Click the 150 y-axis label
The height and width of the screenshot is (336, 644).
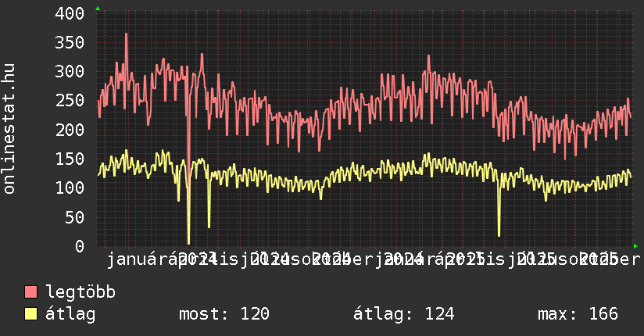[x=70, y=159]
